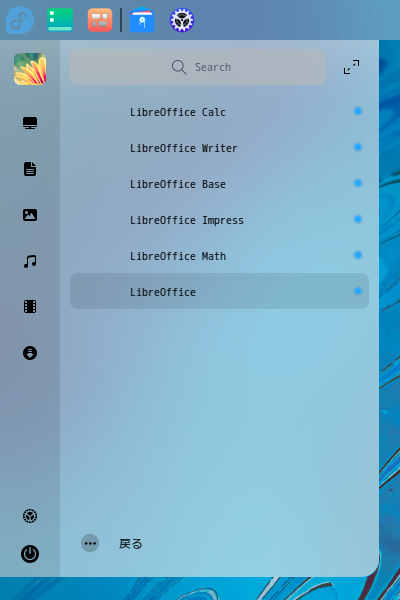Open the orange multitasking view dock icon
The image size is (400, 600).
click(100, 20)
